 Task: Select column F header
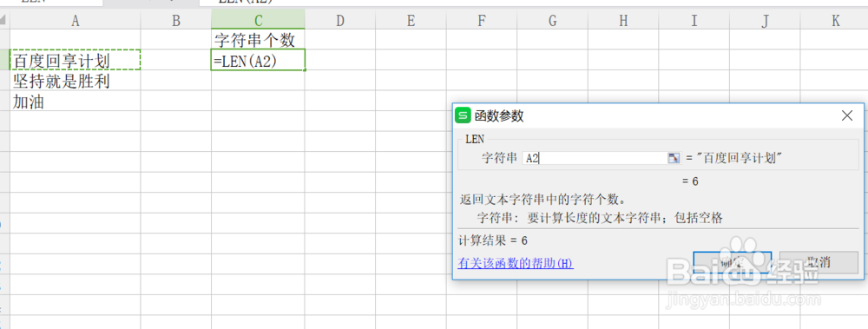pyautogui.click(x=482, y=21)
